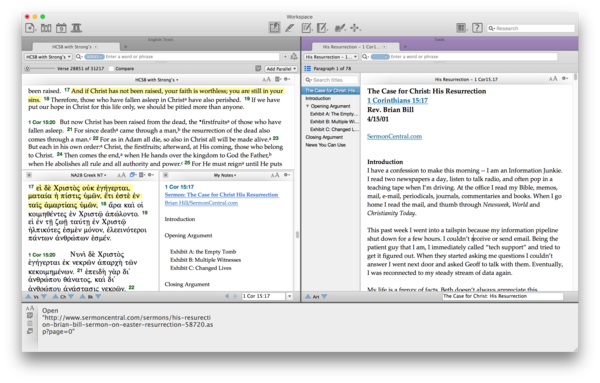Open the Help question mark icon

477,28
